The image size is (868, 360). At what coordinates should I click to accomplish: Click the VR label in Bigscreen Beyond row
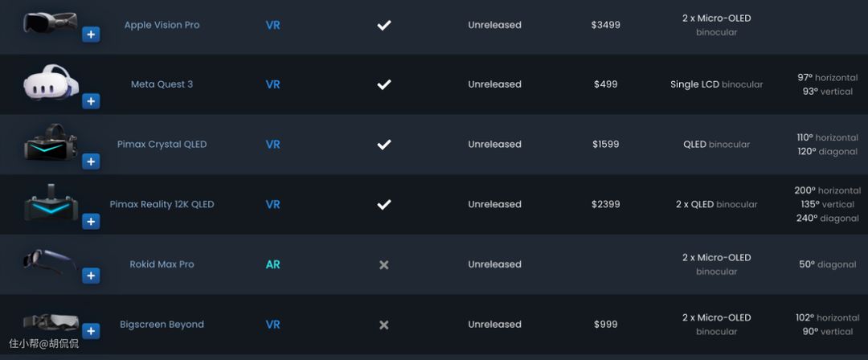tap(273, 325)
